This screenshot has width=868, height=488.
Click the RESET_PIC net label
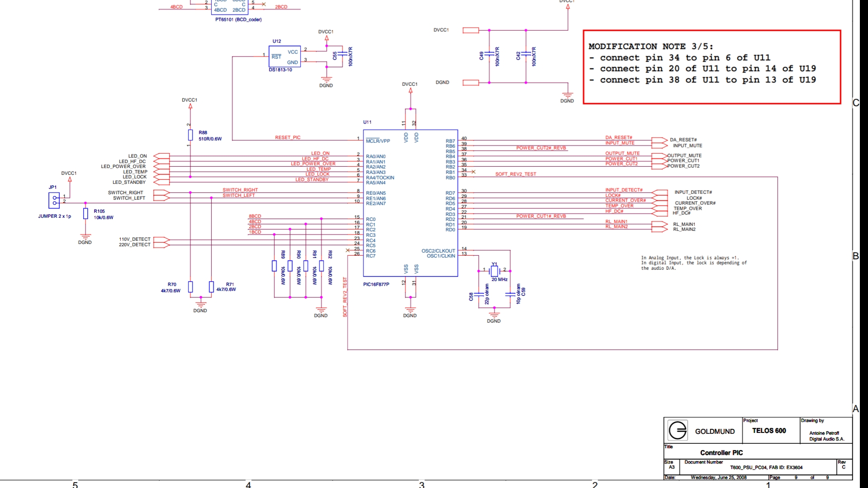(x=288, y=137)
